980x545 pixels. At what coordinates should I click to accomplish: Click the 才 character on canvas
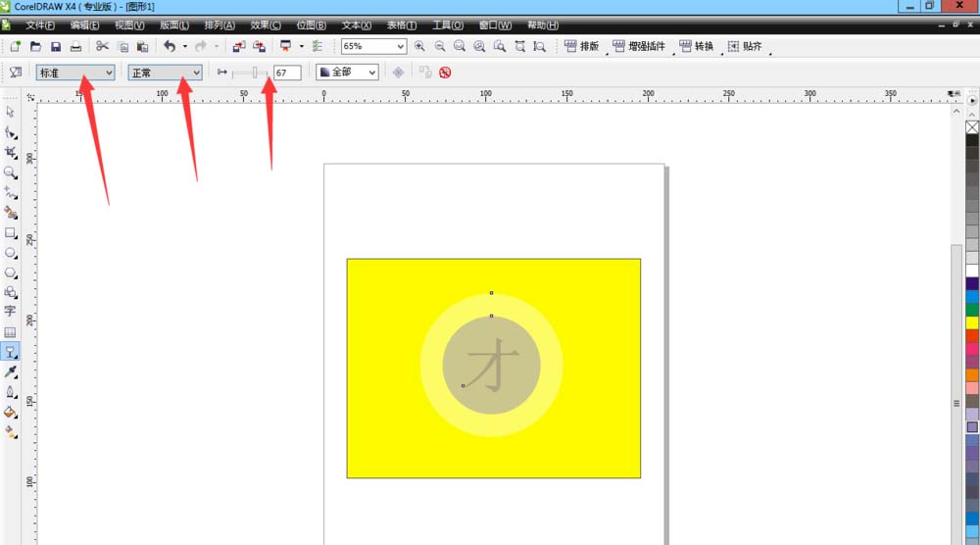[493, 365]
